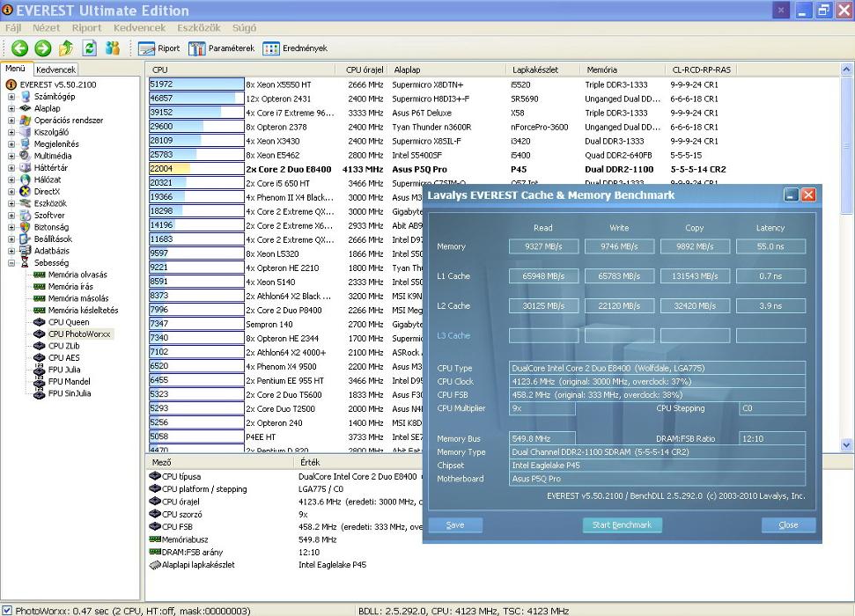Click the green Back arrow icon
Image resolution: width=855 pixels, height=616 pixels.
coord(19,48)
